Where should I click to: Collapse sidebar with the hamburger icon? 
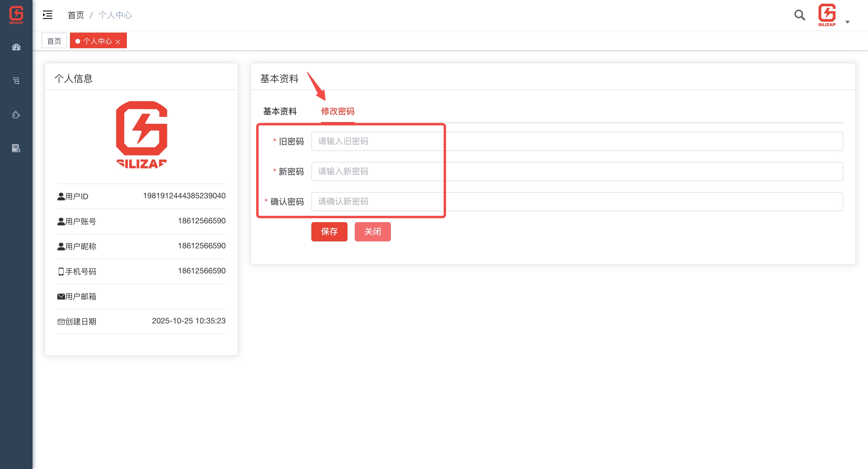(x=48, y=15)
